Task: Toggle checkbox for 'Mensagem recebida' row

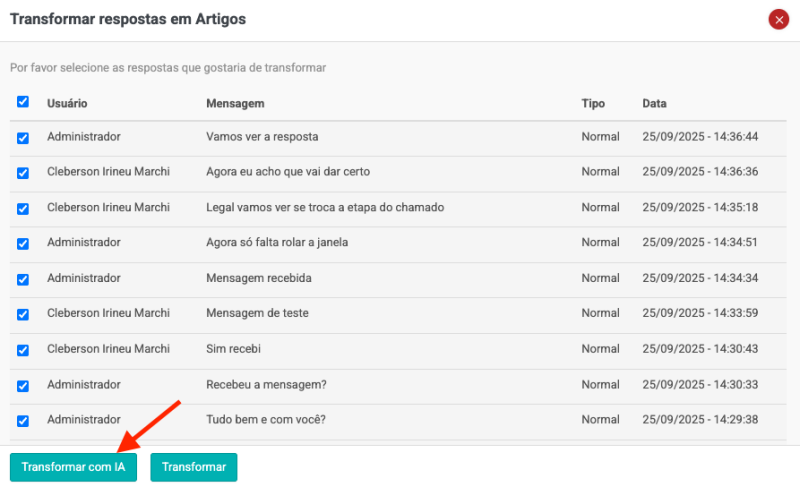Action: point(23,279)
